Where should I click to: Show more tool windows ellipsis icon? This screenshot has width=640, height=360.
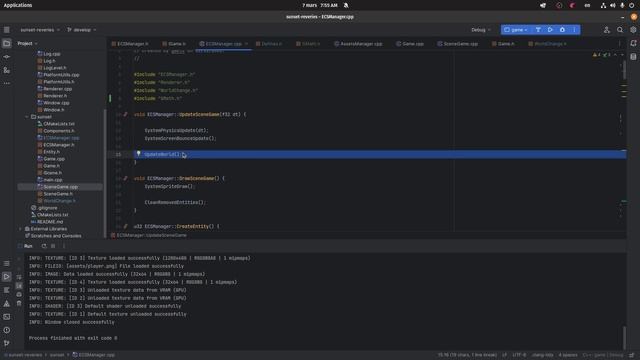click(7, 83)
